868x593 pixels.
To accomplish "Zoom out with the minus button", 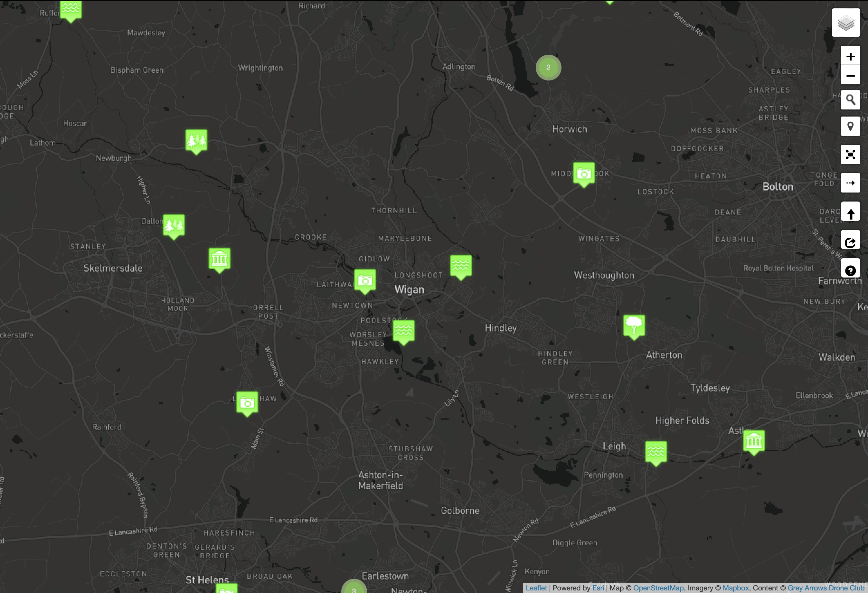I will (850, 76).
